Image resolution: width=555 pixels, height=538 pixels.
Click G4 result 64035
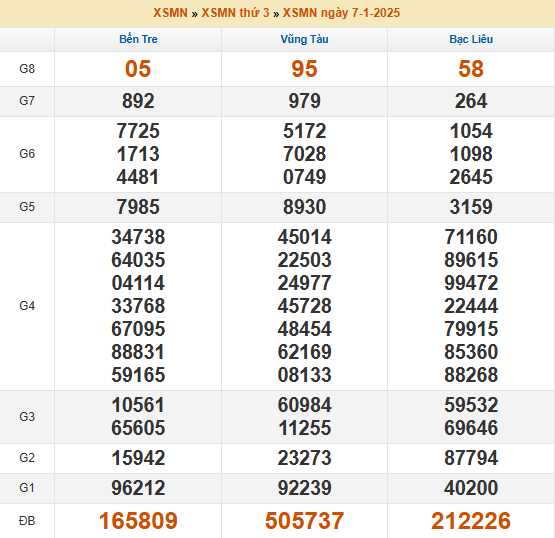(138, 260)
